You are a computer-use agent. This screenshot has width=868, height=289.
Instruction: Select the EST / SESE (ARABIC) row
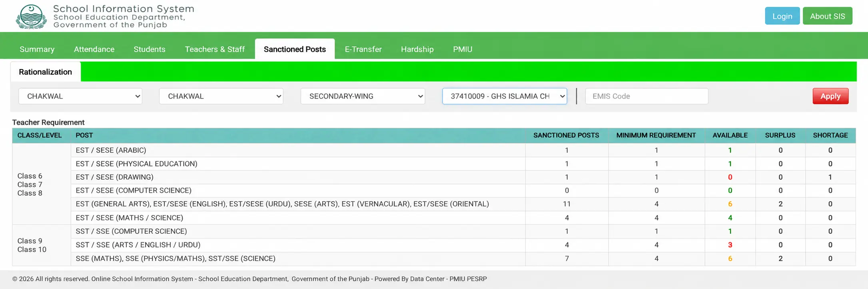(463, 150)
